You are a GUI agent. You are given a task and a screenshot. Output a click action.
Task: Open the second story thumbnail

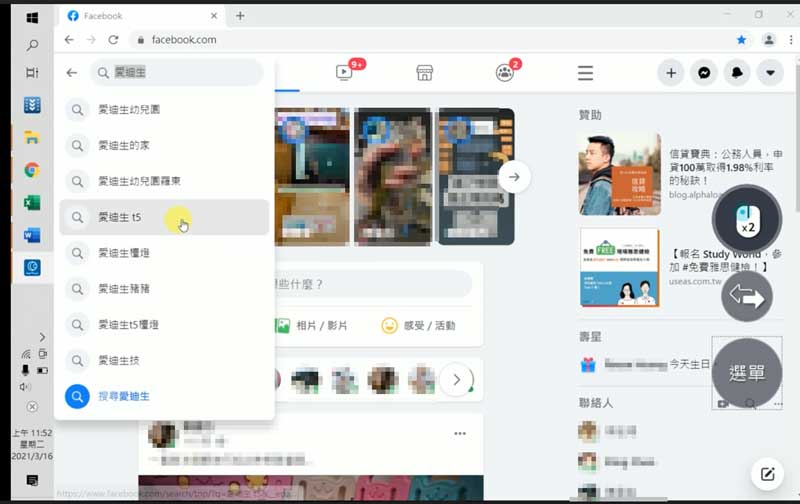pyautogui.click(x=393, y=177)
